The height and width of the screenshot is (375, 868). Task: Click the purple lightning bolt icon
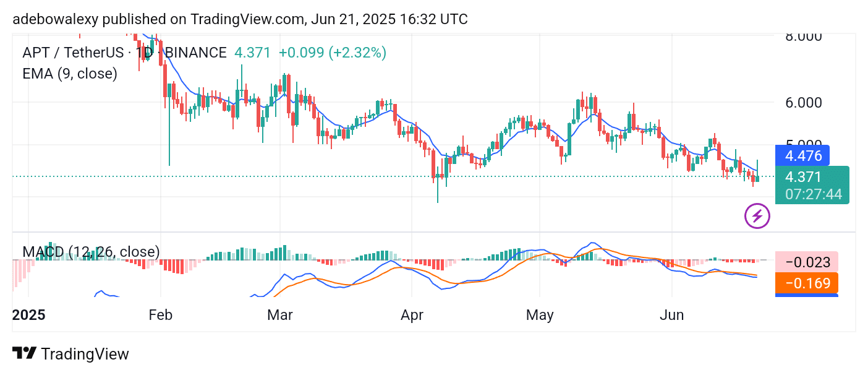coord(757,216)
